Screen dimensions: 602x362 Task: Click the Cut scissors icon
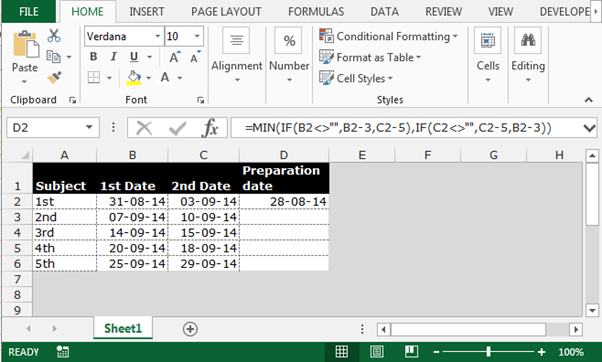coord(54,36)
